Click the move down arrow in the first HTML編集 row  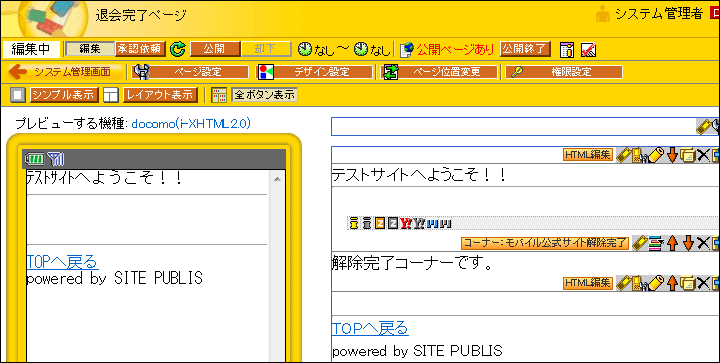coord(672,155)
